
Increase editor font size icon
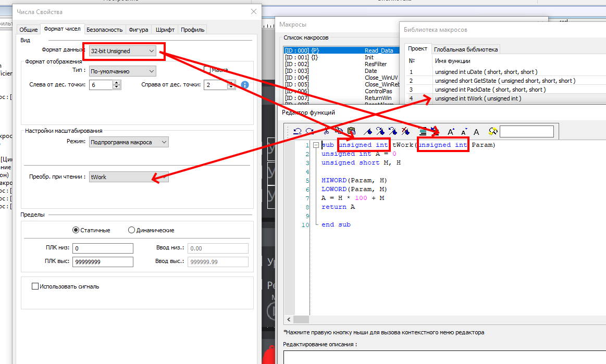click(451, 132)
